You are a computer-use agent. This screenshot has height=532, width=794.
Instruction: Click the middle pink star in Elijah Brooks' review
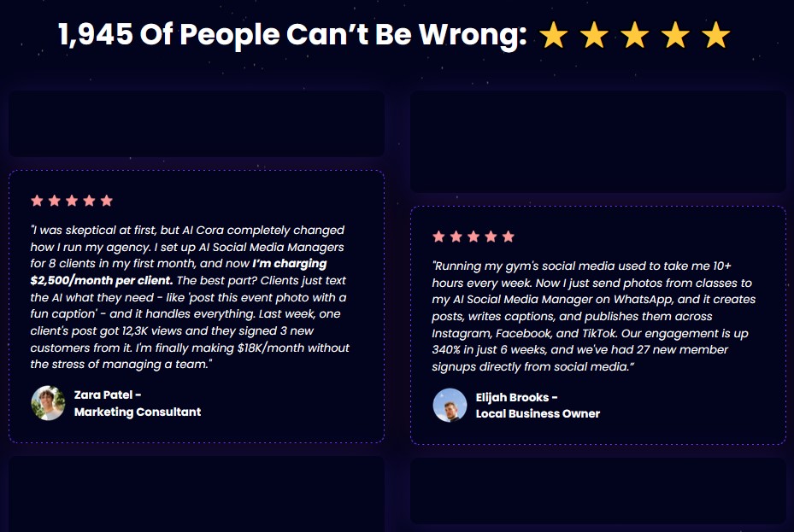click(x=473, y=237)
